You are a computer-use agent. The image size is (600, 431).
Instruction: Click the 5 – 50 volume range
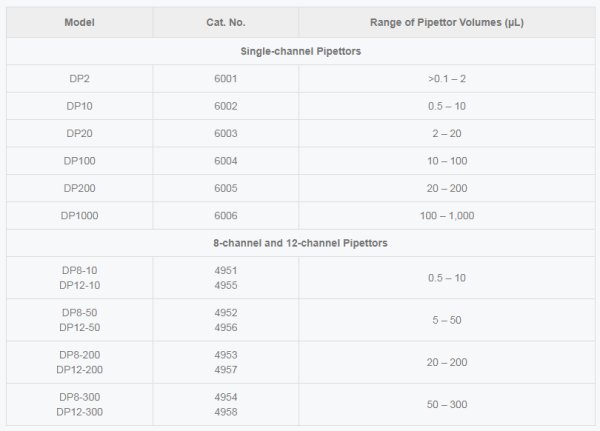pyautogui.click(x=446, y=320)
